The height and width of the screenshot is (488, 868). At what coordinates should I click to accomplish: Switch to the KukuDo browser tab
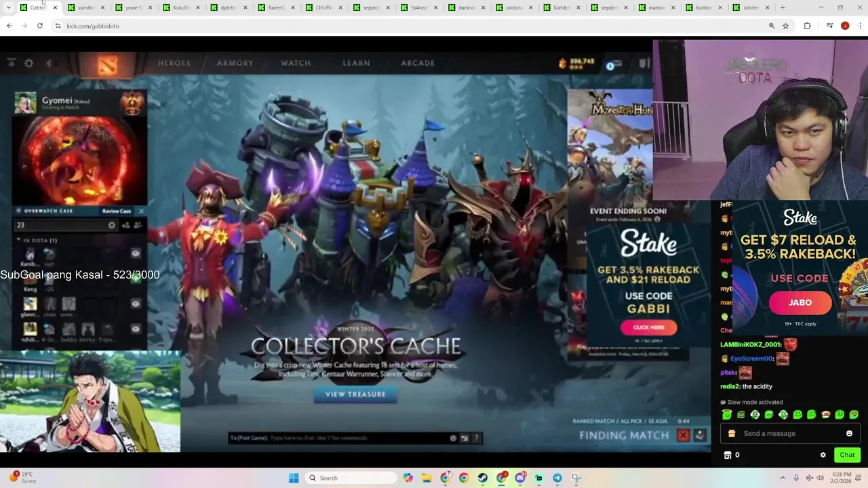[180, 7]
